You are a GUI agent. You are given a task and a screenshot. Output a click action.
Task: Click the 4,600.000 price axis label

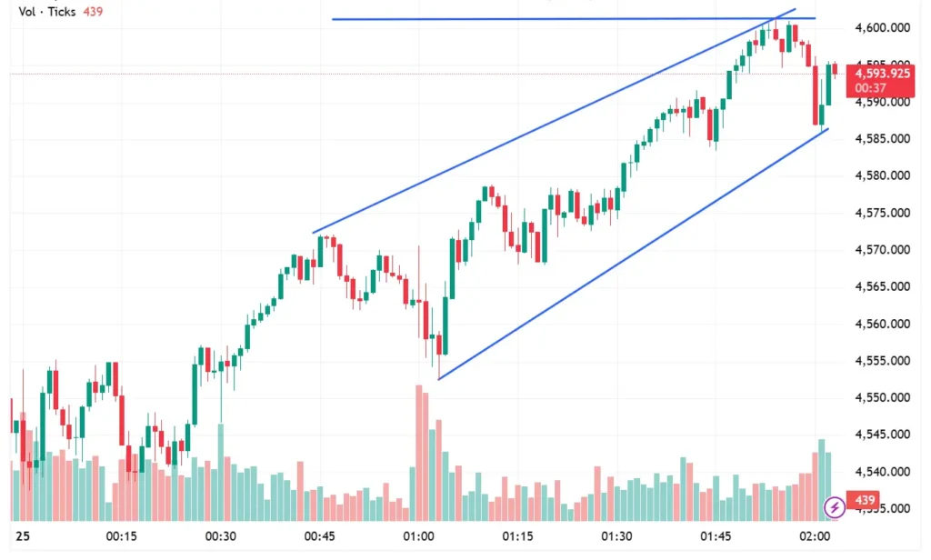pos(882,28)
